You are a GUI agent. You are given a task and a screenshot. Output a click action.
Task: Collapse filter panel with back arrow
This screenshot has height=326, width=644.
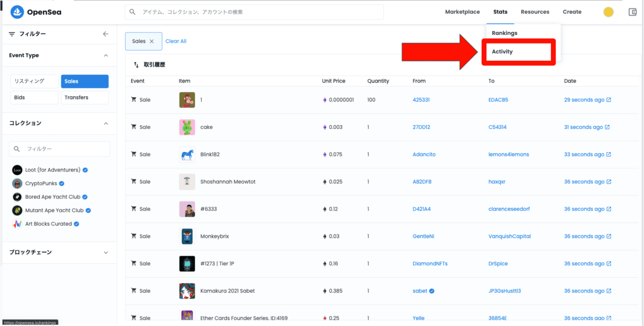pos(106,34)
